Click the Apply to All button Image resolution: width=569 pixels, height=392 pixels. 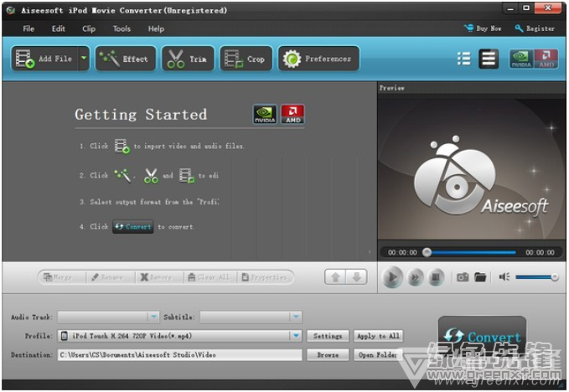(378, 336)
